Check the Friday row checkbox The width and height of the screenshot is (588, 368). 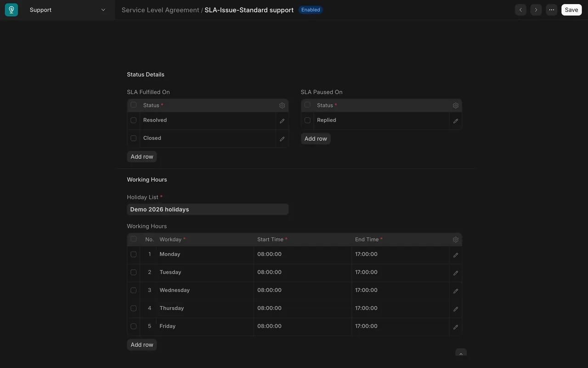tap(134, 326)
